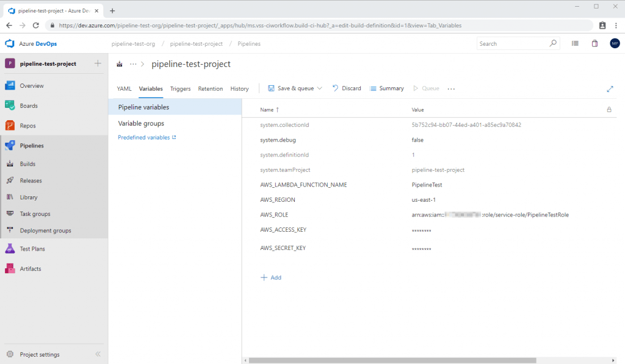Add a new pipeline variable
The image size is (625, 364).
270,277
